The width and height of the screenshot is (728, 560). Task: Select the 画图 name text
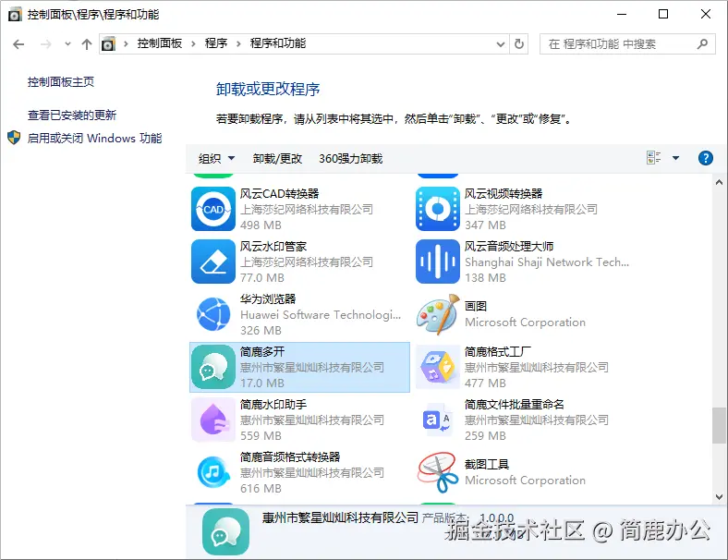[x=476, y=306]
